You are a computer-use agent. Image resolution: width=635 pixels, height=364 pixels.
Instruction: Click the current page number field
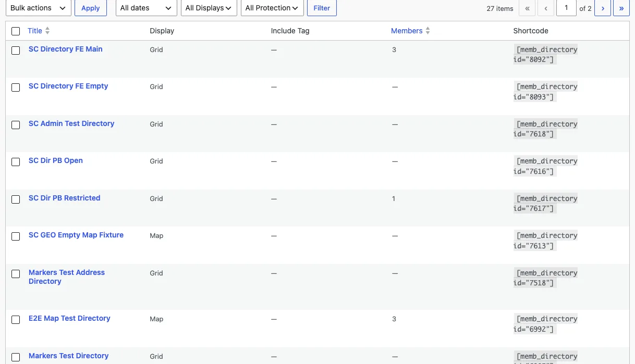(566, 8)
